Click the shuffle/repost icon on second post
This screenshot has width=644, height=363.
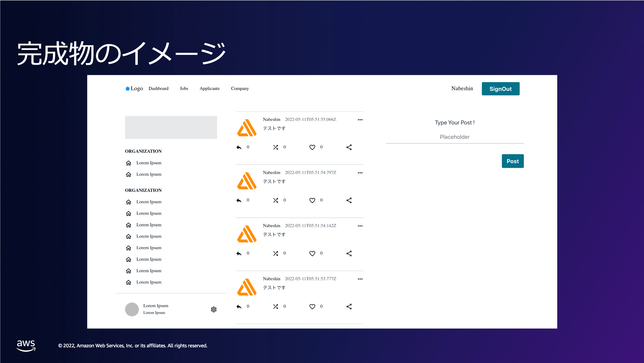[275, 200]
